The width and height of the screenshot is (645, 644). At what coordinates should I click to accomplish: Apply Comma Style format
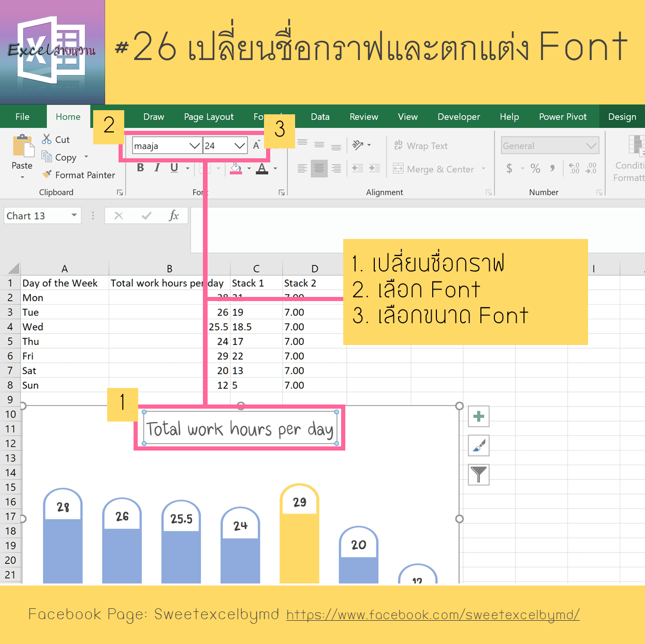(553, 168)
